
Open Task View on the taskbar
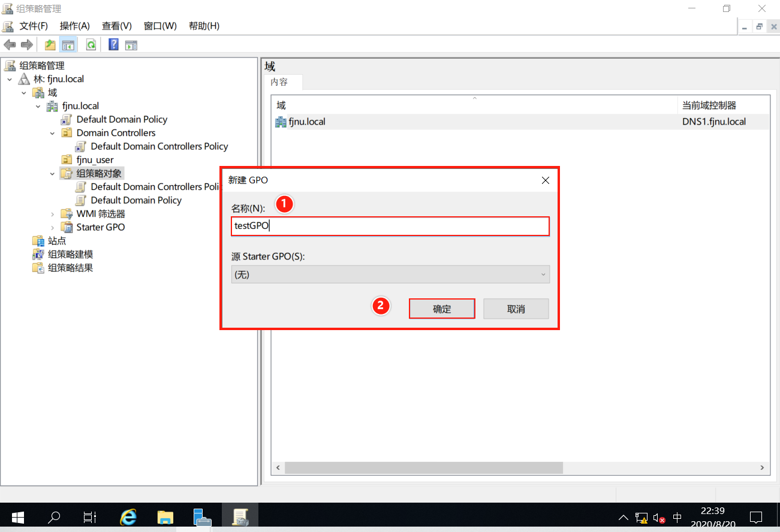[90, 517]
